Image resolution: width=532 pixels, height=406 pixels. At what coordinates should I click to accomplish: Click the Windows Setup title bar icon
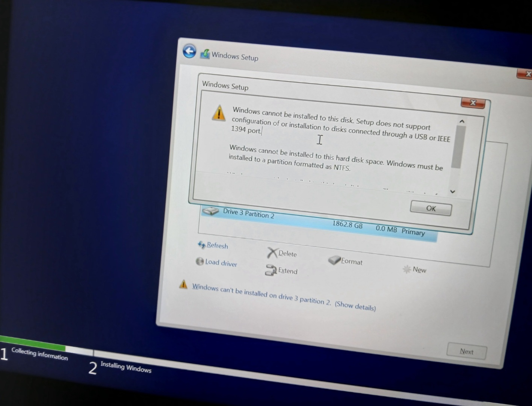[205, 54]
